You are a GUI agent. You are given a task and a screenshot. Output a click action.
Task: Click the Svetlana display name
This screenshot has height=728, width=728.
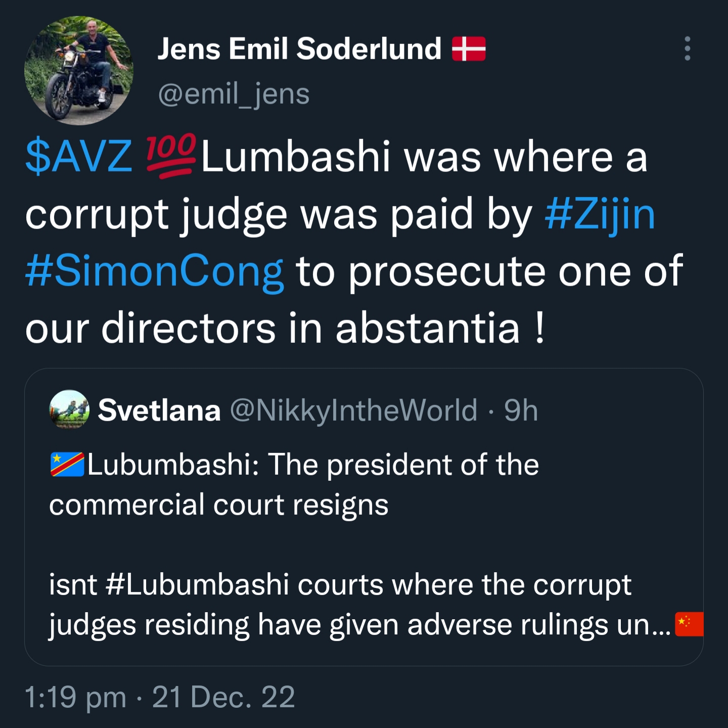(x=159, y=410)
